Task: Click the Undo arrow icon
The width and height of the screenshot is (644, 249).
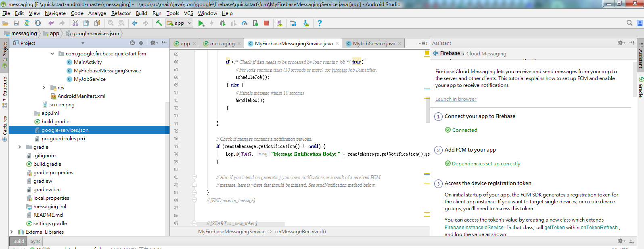Action: click(x=51, y=23)
